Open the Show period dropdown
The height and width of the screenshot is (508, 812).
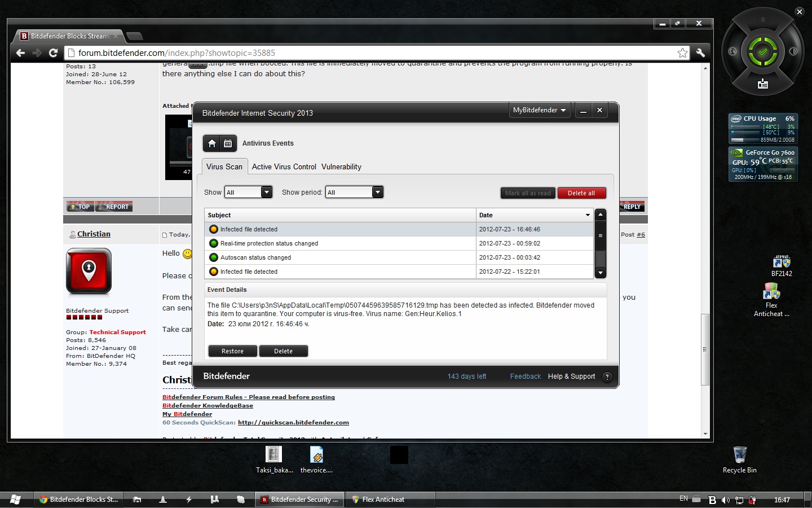pyautogui.click(x=355, y=192)
